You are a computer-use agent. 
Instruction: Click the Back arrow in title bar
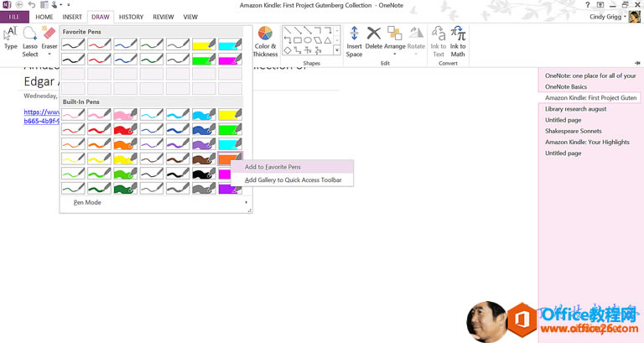(19, 5)
